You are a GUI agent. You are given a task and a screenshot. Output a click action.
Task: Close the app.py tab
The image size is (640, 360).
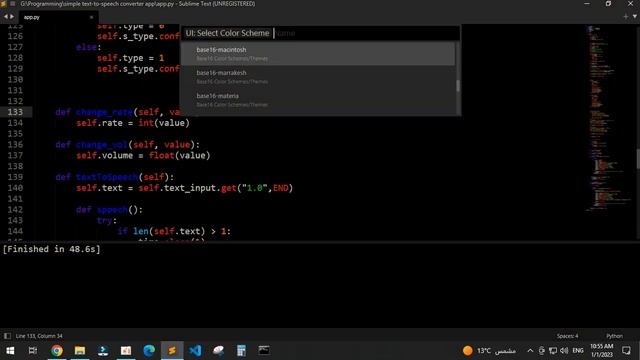[x=91, y=17]
